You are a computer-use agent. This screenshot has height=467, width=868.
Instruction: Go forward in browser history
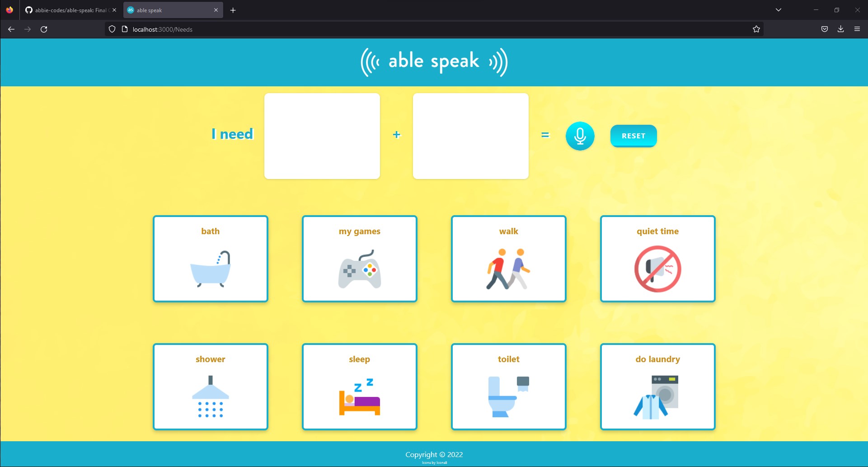coord(28,29)
